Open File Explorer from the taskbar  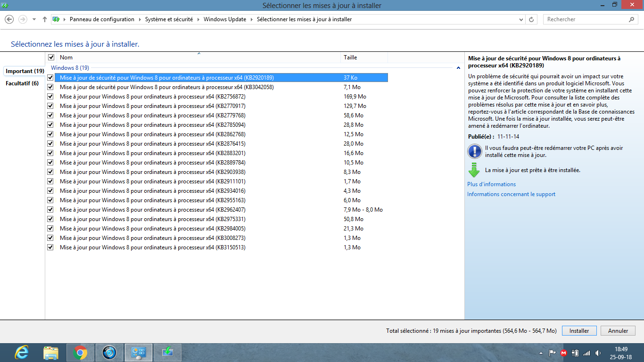[50, 353]
